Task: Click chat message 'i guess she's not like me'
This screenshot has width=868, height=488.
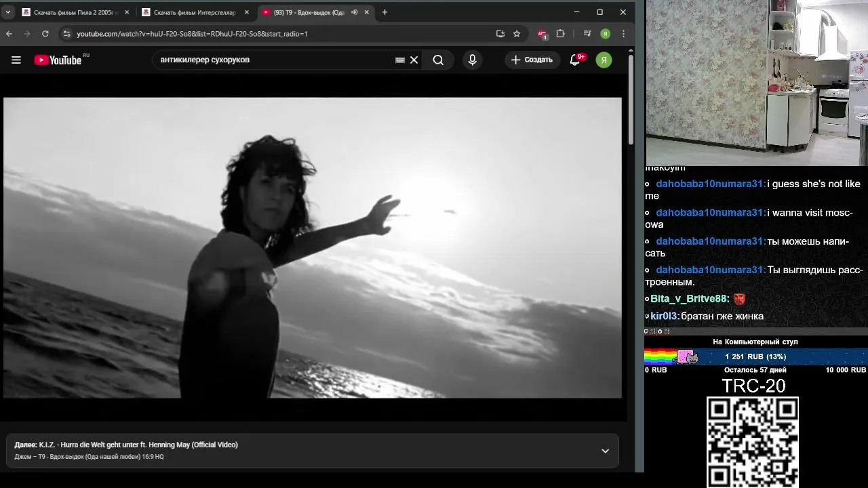Action: click(753, 190)
